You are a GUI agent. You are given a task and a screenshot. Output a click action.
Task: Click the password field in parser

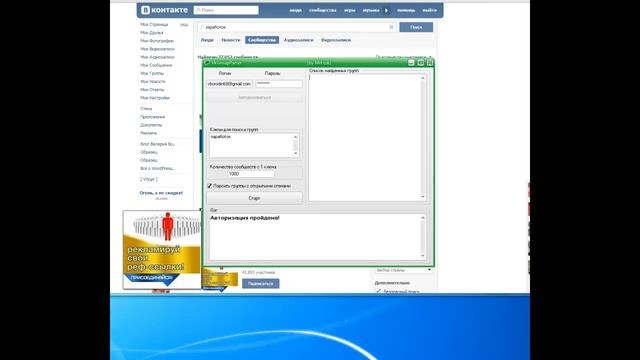[x=279, y=84]
